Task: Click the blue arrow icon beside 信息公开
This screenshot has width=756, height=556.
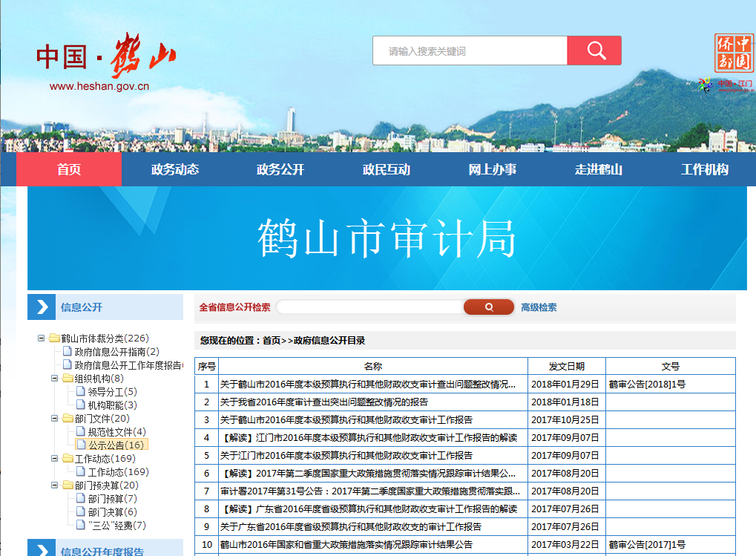Action: click(x=42, y=307)
